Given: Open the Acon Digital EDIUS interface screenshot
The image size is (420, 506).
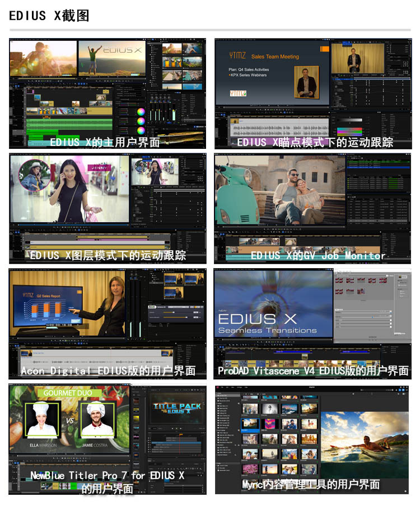Looking at the screenshot, I should coord(108,324).
